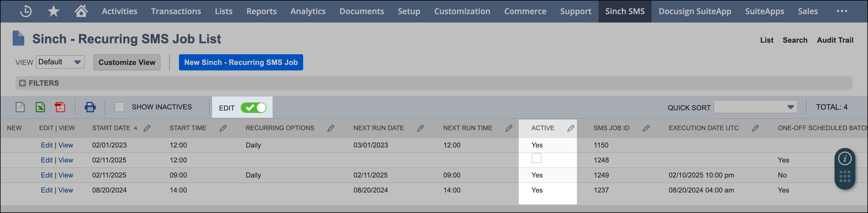868x213 pixels.
Task: Click New Sinch - Recurring SMS Job button
Action: point(241,62)
